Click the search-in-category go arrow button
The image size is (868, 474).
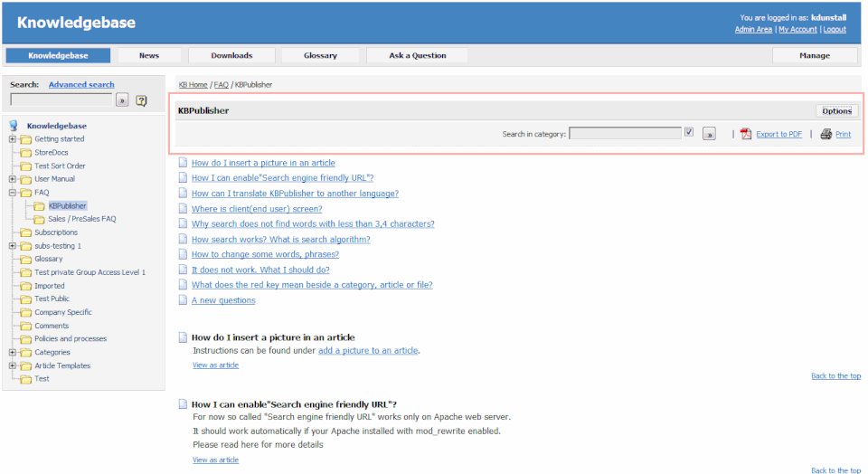point(709,134)
